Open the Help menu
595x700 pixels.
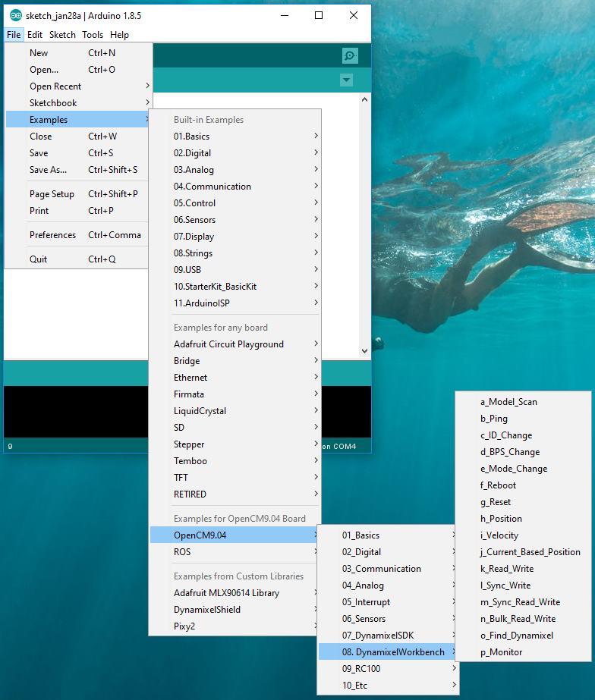click(119, 35)
